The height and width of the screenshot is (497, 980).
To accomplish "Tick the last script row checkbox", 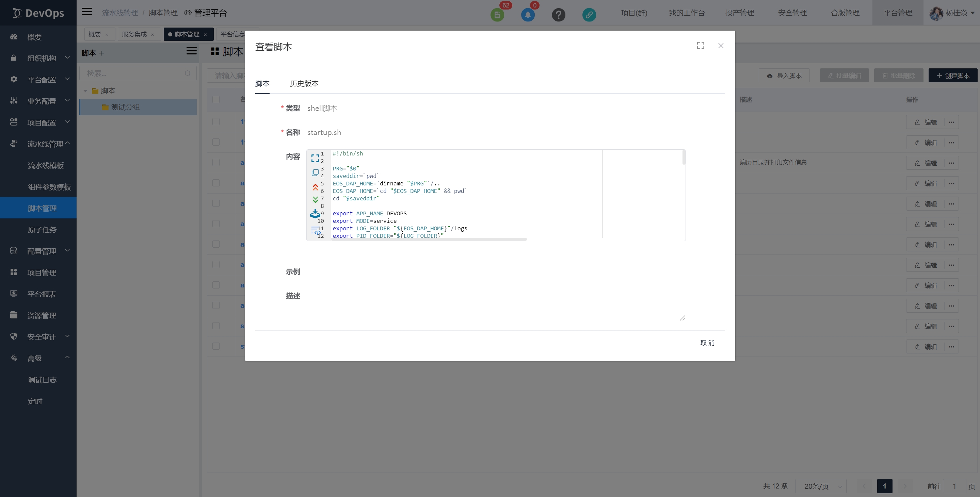I will click(216, 346).
